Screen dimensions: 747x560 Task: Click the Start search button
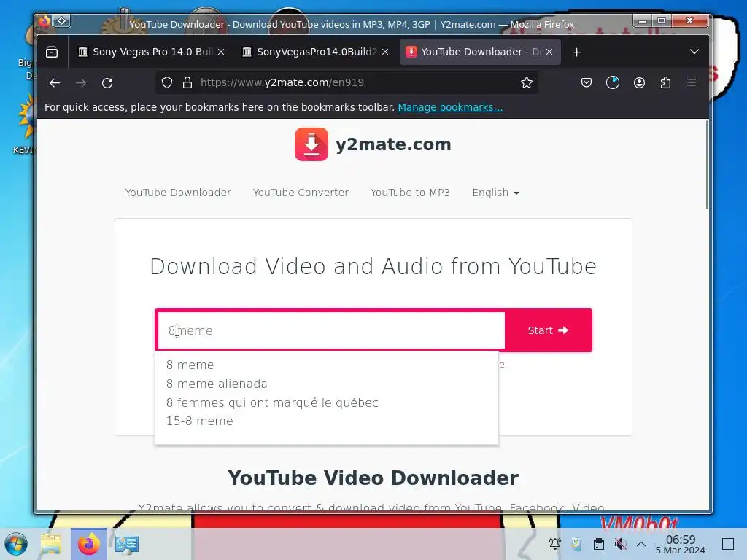click(548, 330)
